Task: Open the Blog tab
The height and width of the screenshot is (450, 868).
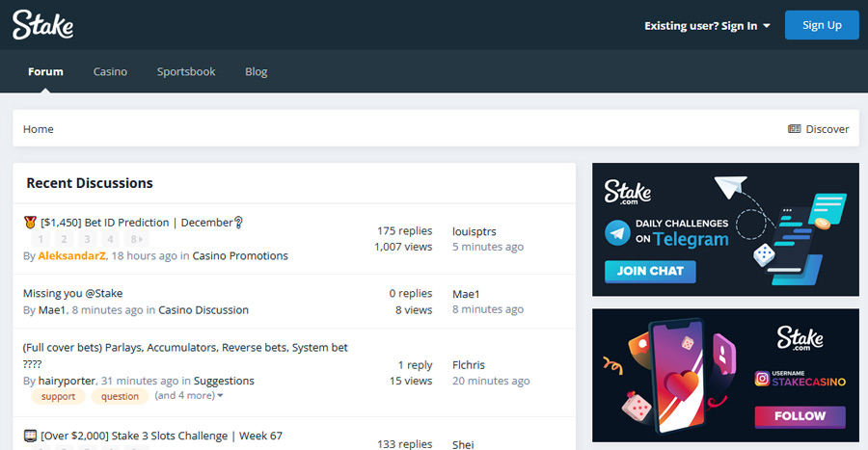Action: click(x=257, y=71)
